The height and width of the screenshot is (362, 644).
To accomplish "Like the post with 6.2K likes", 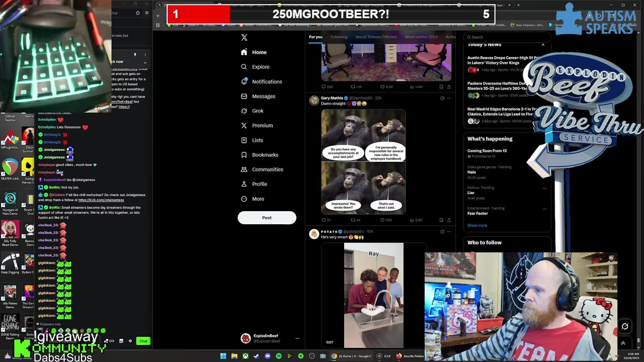I will (x=386, y=86).
